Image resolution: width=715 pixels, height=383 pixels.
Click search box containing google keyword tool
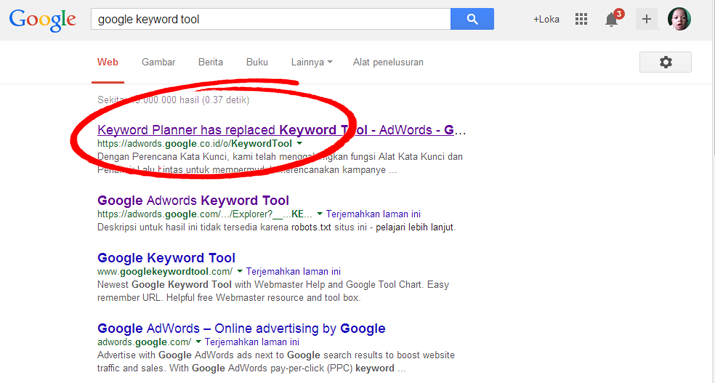tap(270, 19)
